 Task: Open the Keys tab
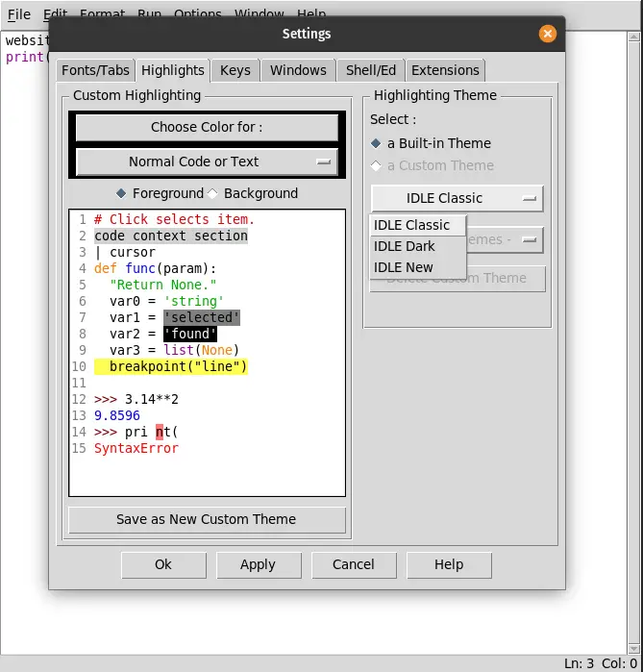[235, 70]
